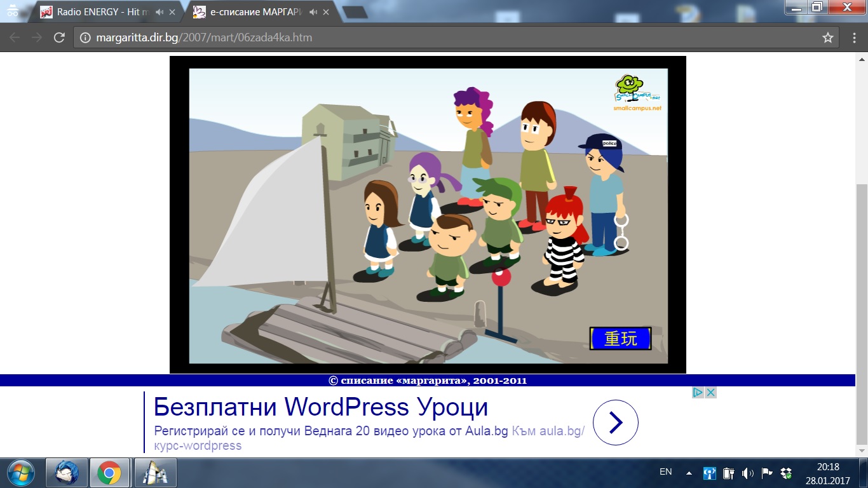Bookmark this page with the star icon

point(827,37)
